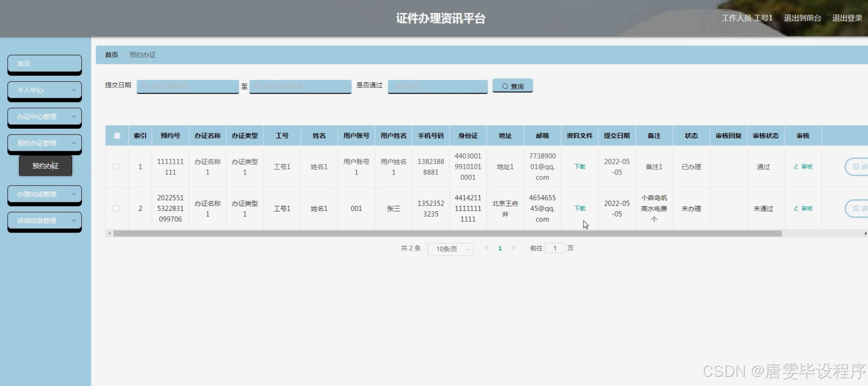Click 退出登录 in the header
The image size is (868, 386).
pos(847,18)
